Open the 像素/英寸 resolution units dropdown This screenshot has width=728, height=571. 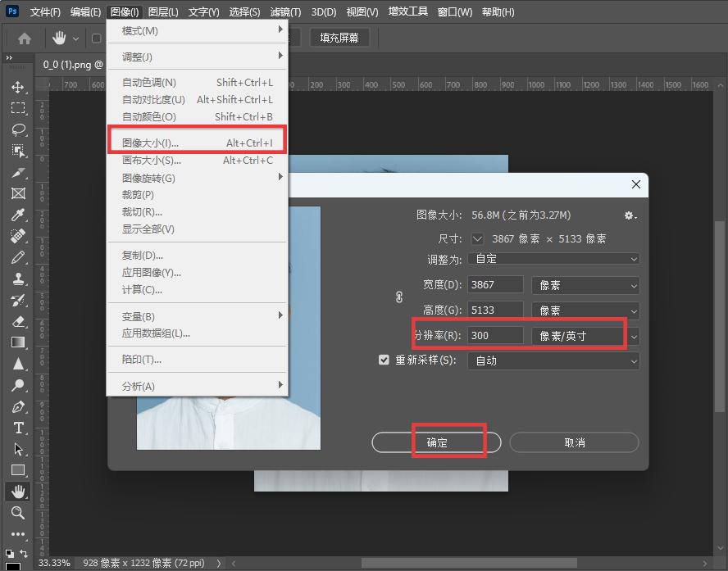tap(585, 335)
